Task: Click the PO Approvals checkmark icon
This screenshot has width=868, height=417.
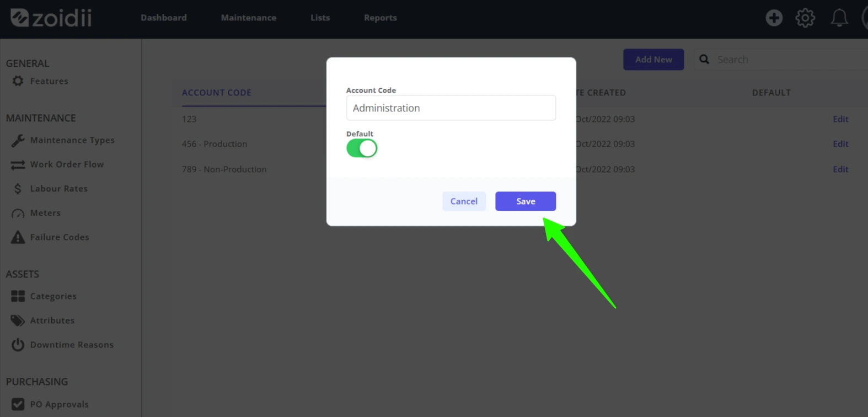Action: [x=18, y=404]
